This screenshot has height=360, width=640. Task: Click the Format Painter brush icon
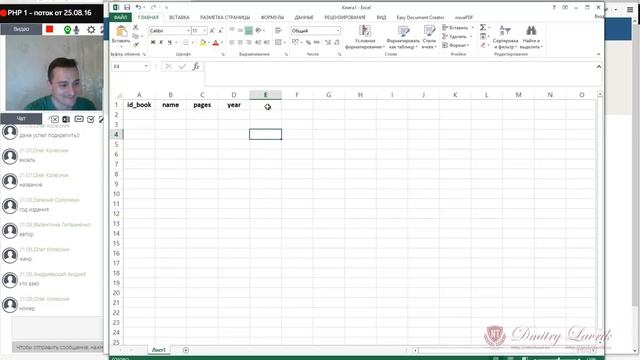[136, 44]
